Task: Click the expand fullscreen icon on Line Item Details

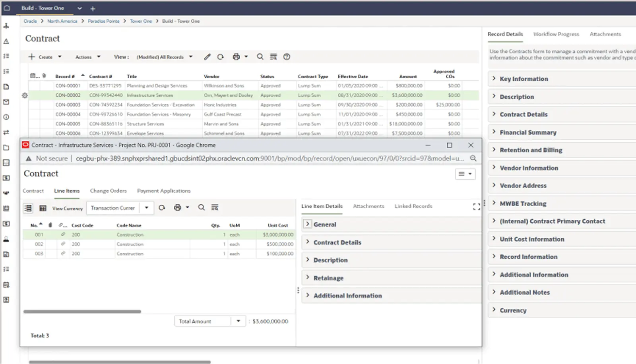Action: pos(476,206)
